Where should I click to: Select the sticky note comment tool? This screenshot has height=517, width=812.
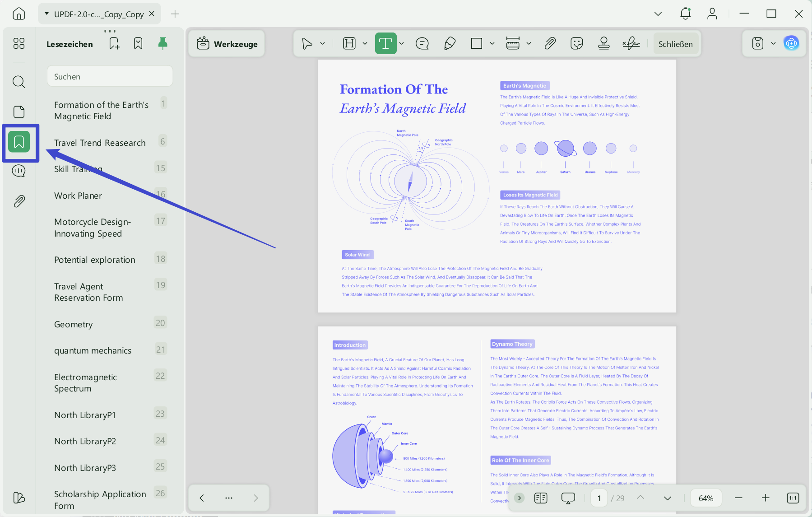coord(422,44)
